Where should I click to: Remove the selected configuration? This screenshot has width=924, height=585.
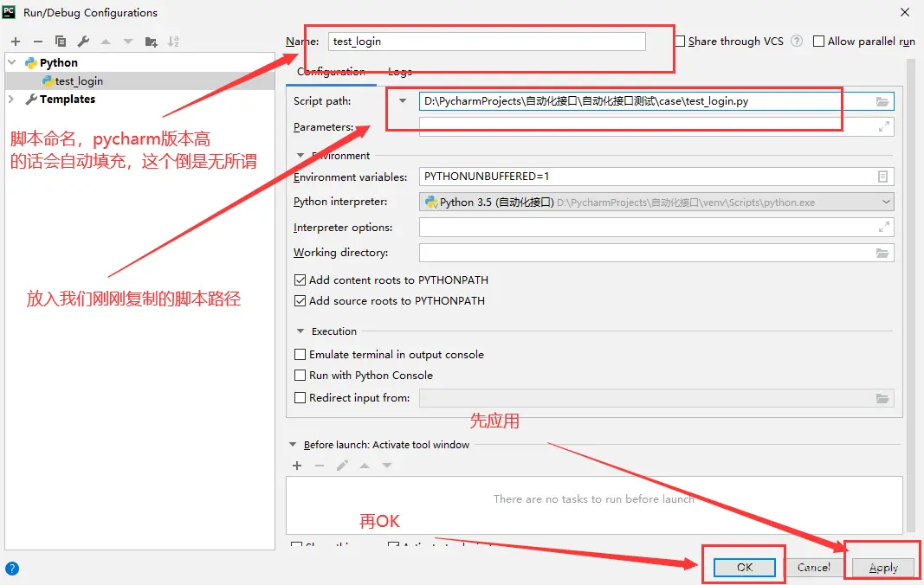click(x=40, y=41)
